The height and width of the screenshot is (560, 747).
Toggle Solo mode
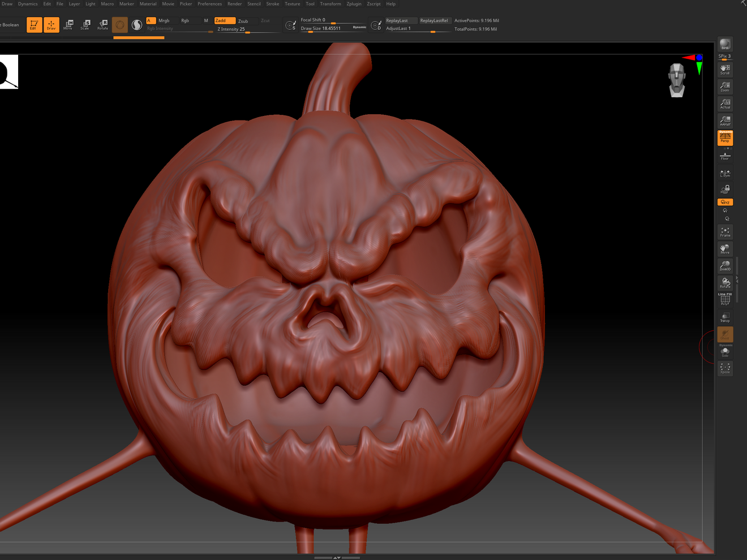pos(725,352)
